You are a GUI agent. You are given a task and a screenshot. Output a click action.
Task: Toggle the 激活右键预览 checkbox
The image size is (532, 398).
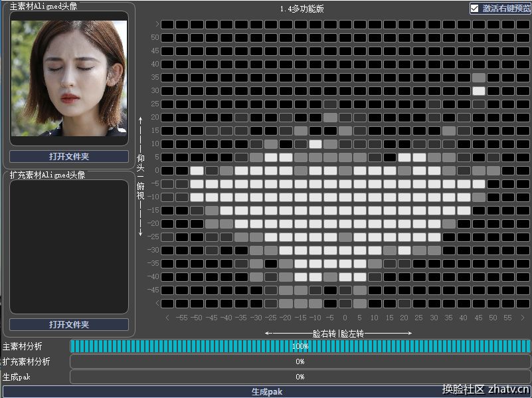(x=474, y=9)
